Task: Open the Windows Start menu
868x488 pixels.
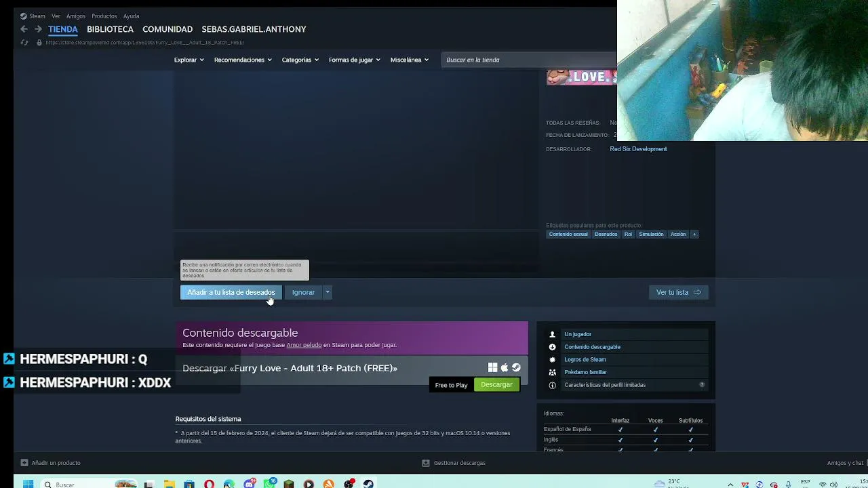Action: click(x=28, y=484)
